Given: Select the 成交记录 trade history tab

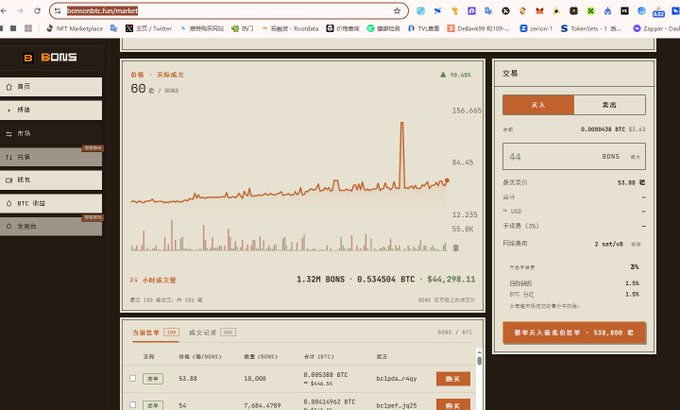Looking at the screenshot, I should [x=212, y=332].
